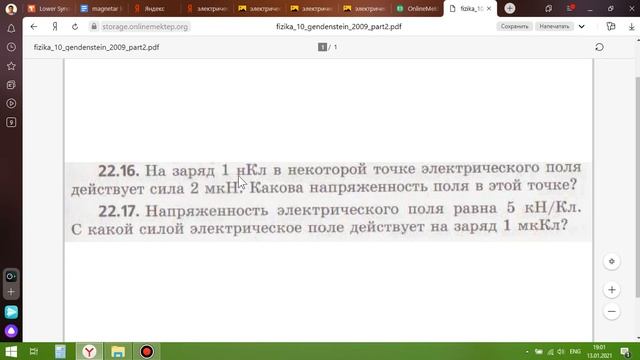
Task: Click the Напечатать button
Action: pyautogui.click(x=554, y=27)
